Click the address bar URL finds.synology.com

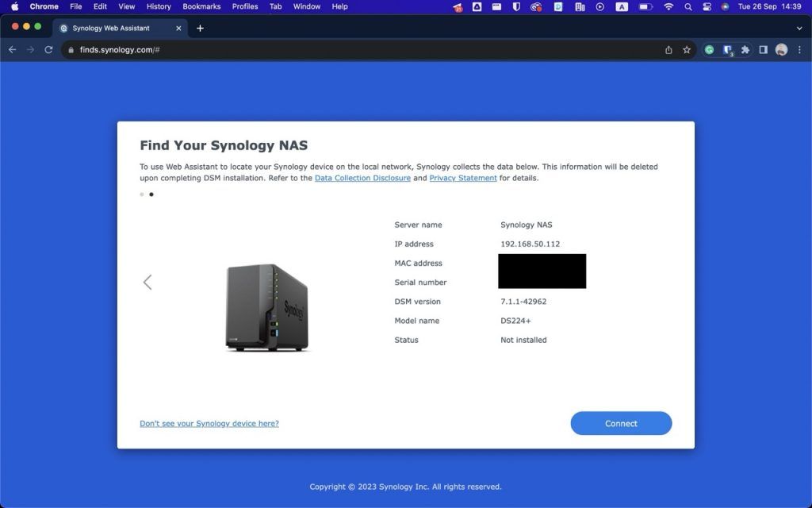(x=120, y=50)
